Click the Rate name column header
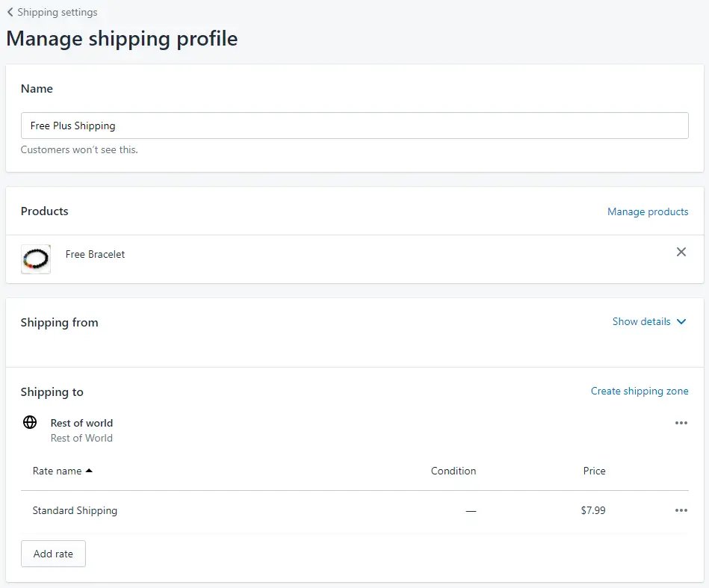The image size is (709, 588). point(57,471)
